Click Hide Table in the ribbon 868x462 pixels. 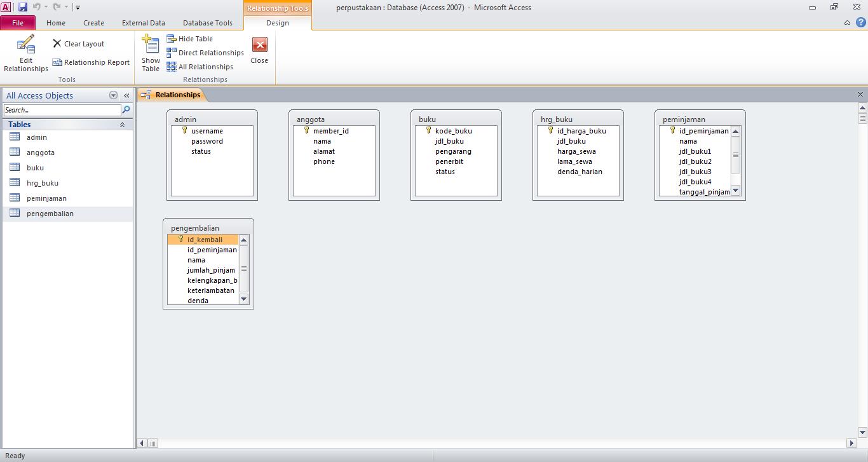pos(189,39)
